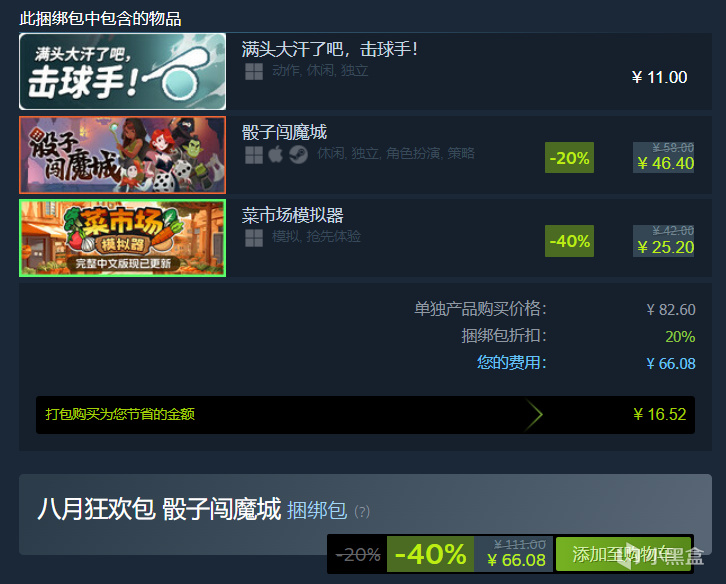Click the ¥ 46.40 discounted price
This screenshot has height=584, width=726.
click(x=665, y=163)
